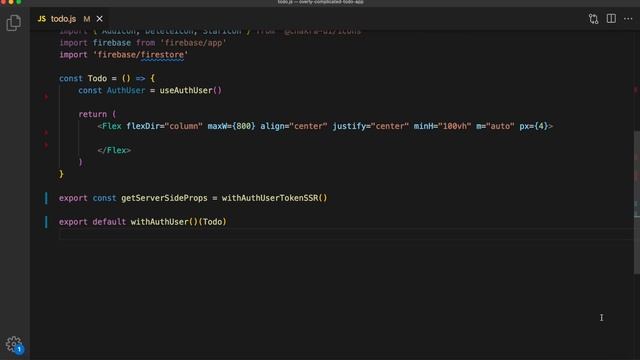Click getServerSideProps in export line
This screenshot has height=360, width=640.
point(164,198)
